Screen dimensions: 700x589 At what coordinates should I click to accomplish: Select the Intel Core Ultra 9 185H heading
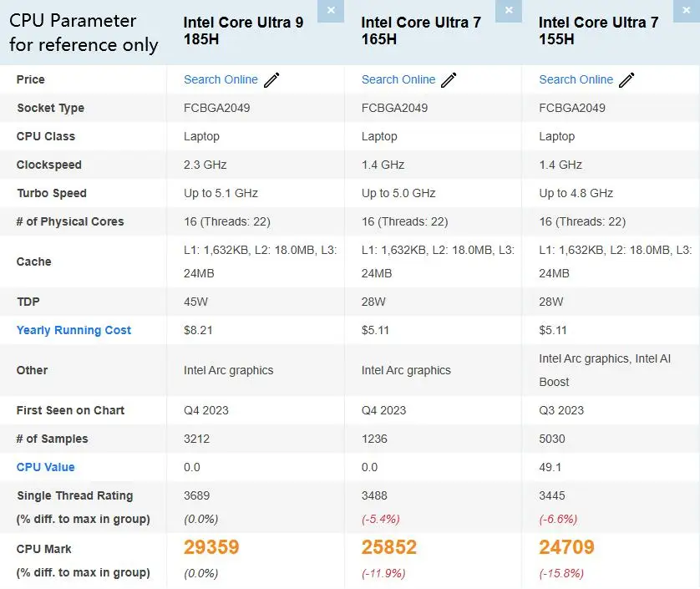click(243, 31)
